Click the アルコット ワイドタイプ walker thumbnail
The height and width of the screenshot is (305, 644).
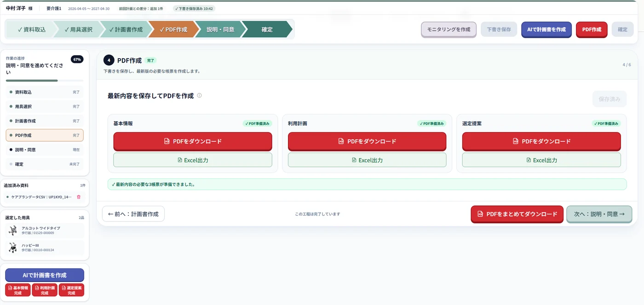[13, 231]
